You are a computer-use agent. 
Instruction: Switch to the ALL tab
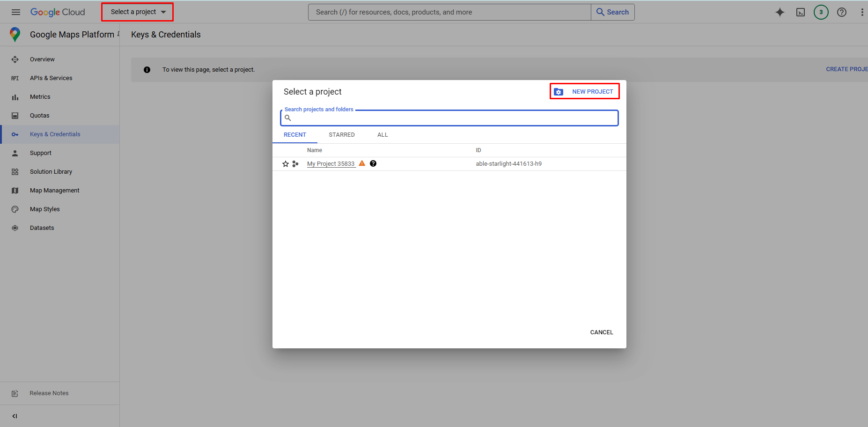(x=383, y=135)
